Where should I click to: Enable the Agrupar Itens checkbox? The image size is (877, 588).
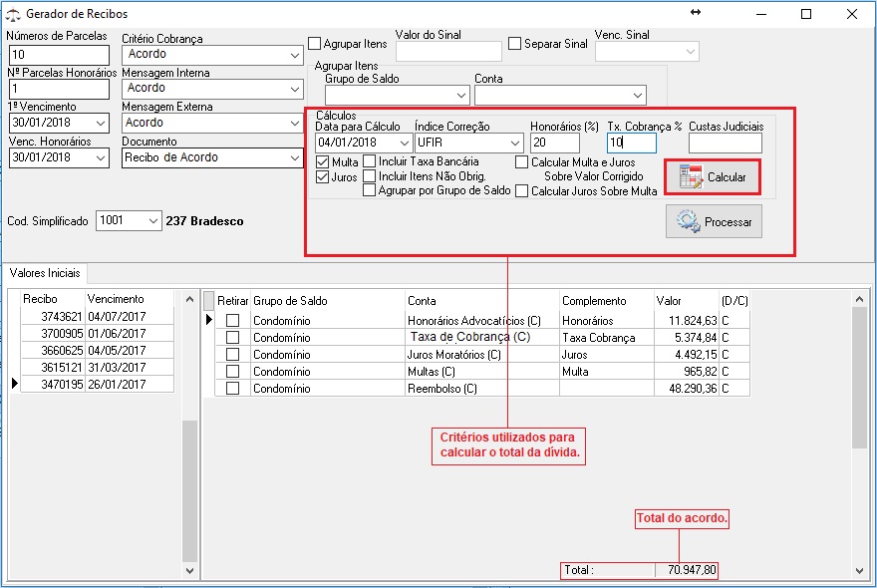pyautogui.click(x=315, y=44)
